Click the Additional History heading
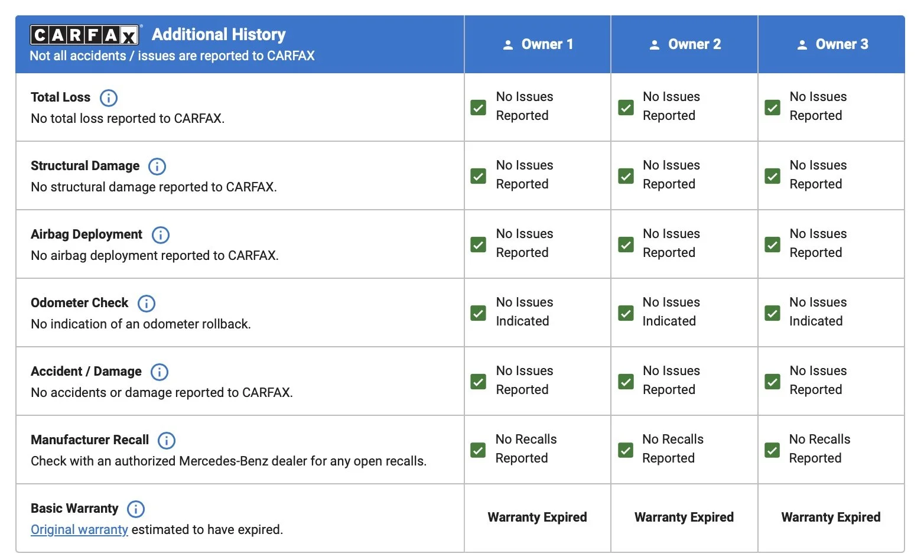 [219, 35]
